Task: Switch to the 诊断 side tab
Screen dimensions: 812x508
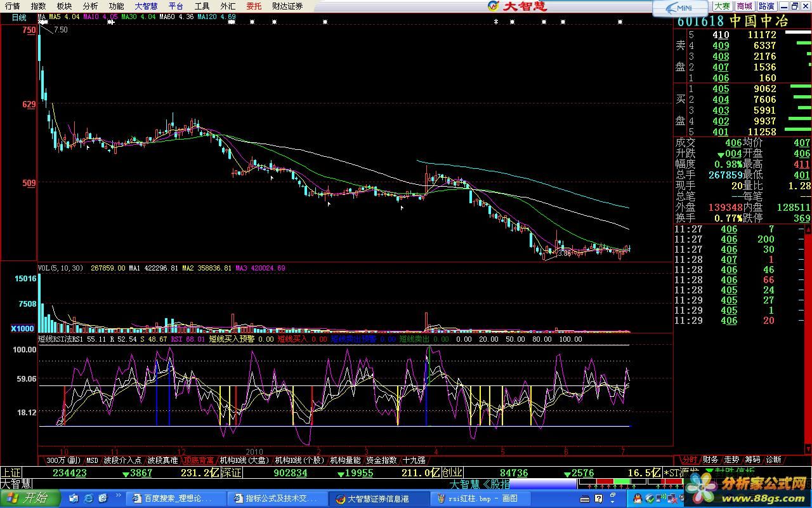Action: 773,460
